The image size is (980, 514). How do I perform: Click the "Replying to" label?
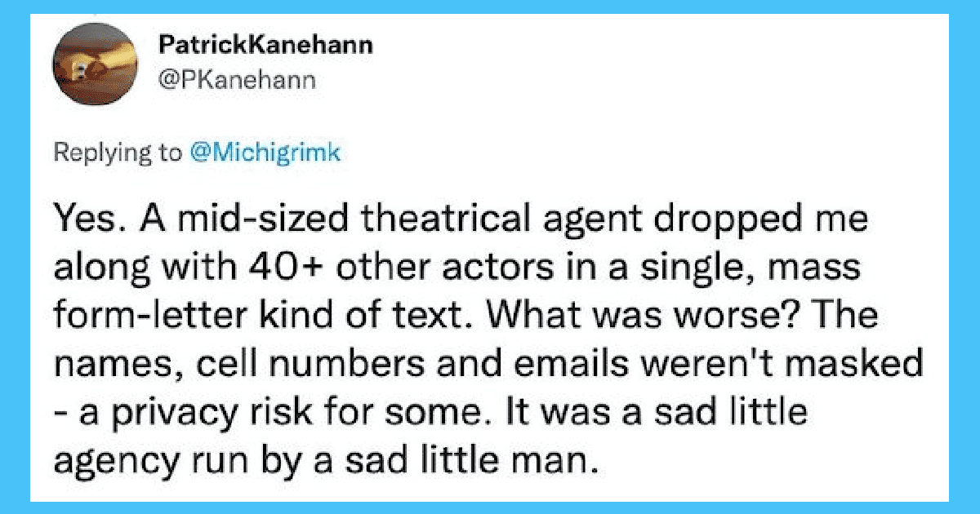(x=118, y=154)
